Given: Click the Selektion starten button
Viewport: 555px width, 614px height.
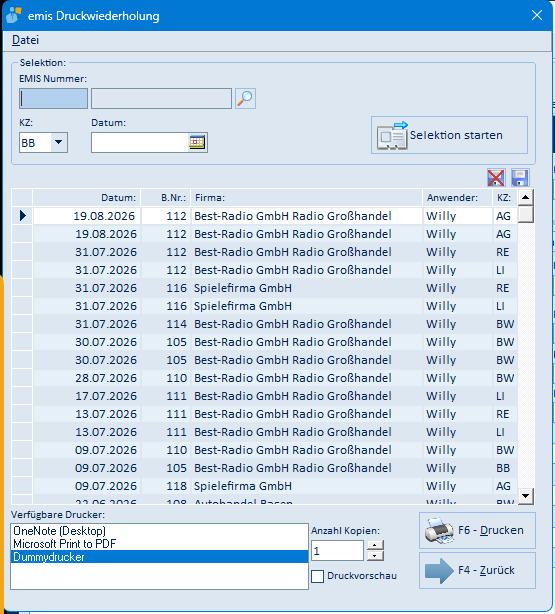Looking at the screenshot, I should pos(449,135).
